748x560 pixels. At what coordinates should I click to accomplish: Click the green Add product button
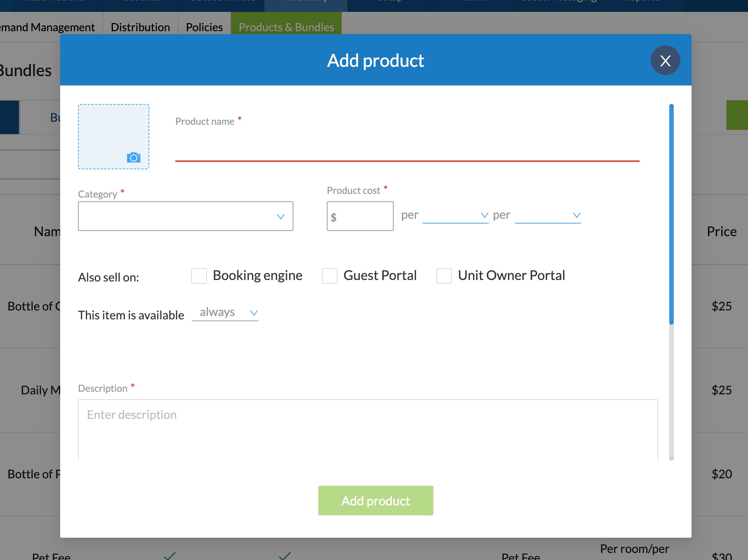click(x=375, y=501)
